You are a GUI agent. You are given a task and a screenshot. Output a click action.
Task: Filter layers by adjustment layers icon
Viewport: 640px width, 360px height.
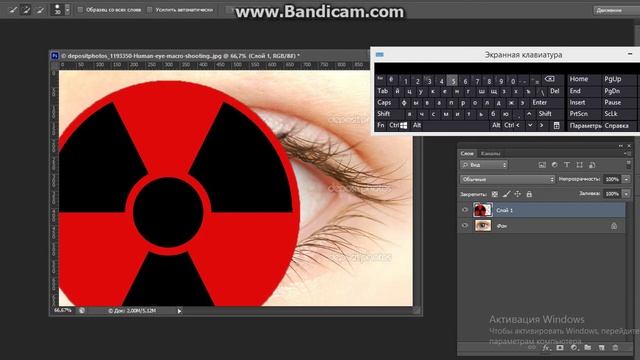(x=554, y=165)
